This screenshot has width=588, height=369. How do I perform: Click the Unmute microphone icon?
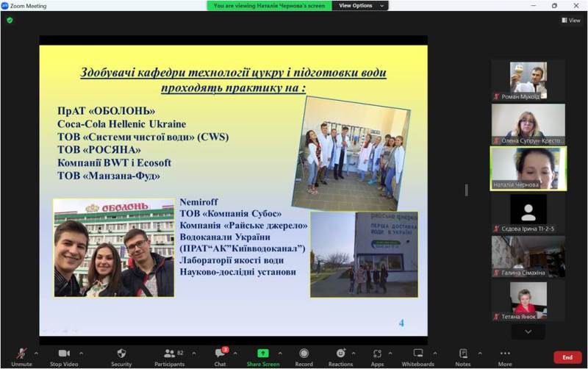point(21,354)
